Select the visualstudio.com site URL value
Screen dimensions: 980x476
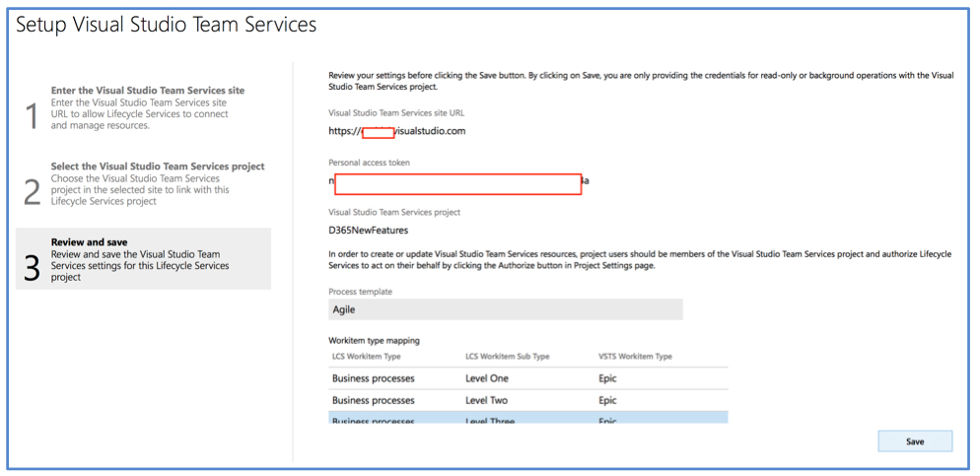(x=397, y=131)
